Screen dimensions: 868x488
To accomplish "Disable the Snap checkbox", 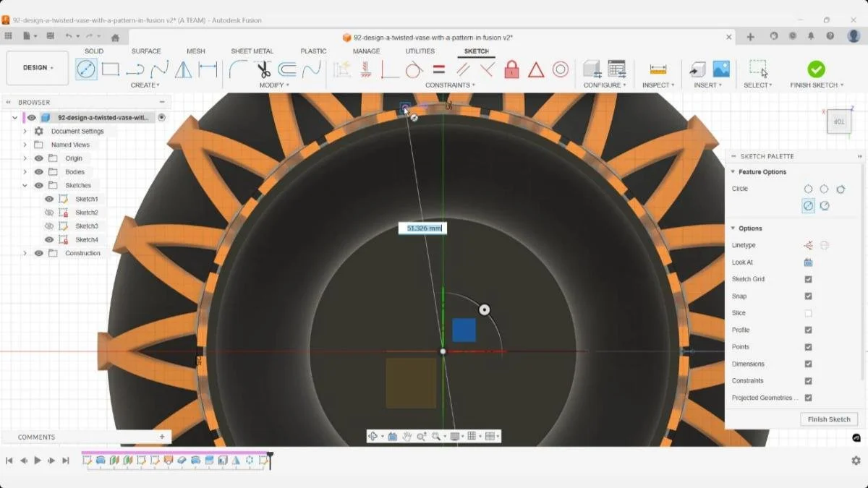I will click(808, 296).
